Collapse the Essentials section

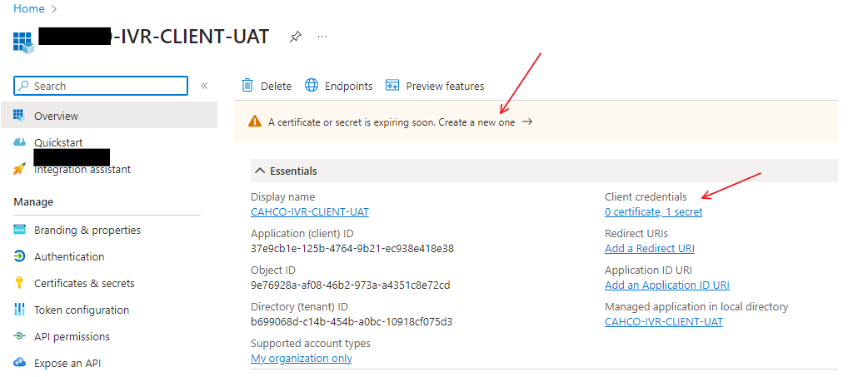coord(260,171)
